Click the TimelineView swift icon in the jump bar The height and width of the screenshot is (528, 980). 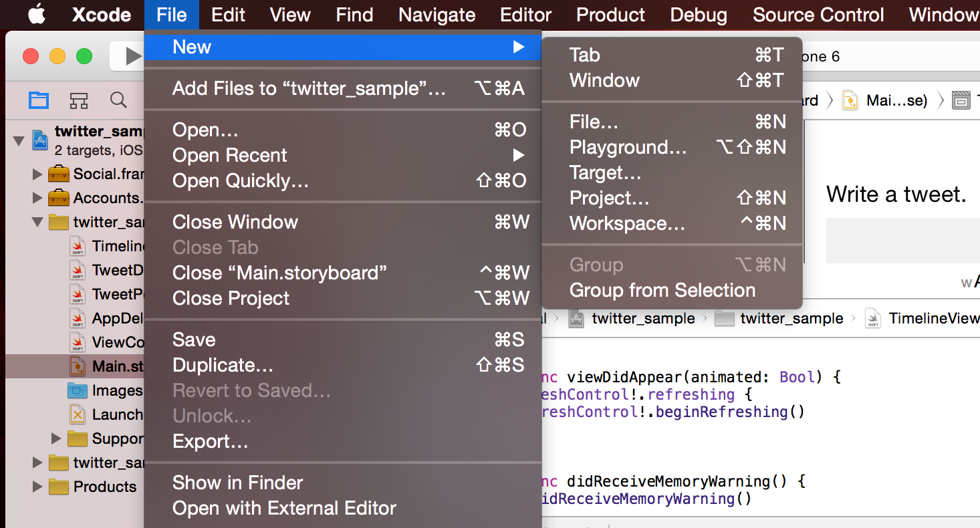[x=872, y=319]
